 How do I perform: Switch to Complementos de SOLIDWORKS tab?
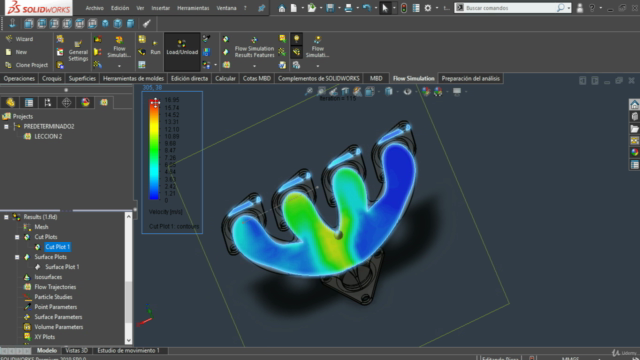(319, 78)
